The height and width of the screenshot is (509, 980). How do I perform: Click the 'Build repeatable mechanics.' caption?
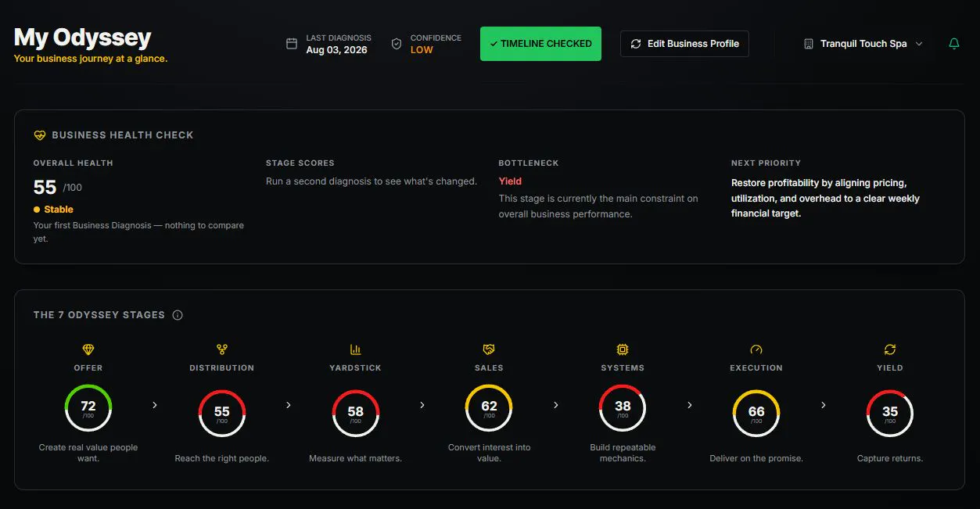(x=623, y=453)
